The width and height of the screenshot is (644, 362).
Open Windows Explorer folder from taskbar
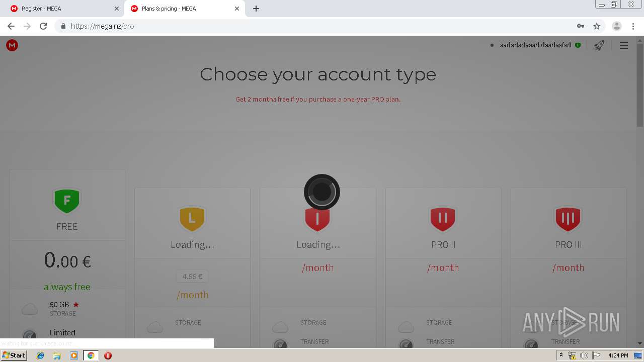point(57,355)
